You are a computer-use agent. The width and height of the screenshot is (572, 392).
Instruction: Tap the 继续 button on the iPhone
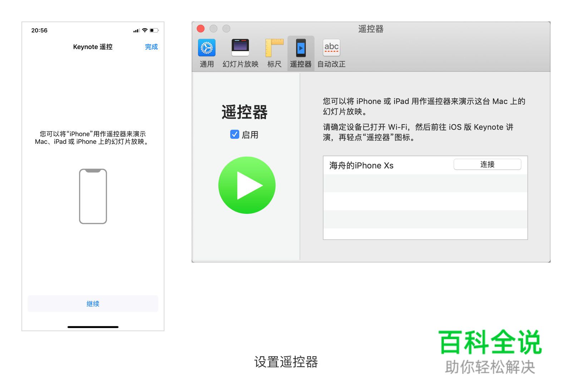[x=93, y=304]
